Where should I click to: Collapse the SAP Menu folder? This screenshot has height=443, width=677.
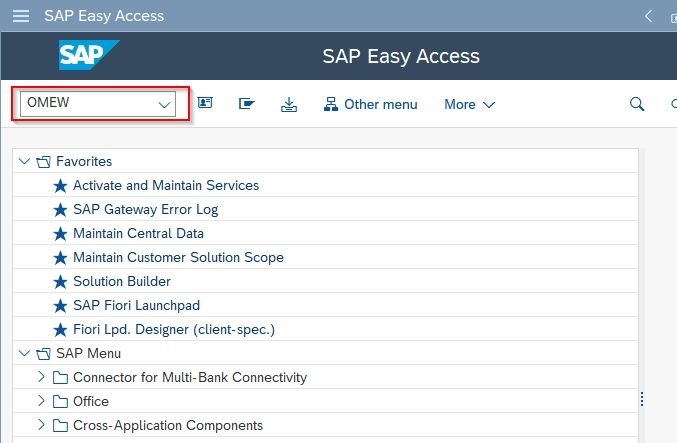(24, 354)
